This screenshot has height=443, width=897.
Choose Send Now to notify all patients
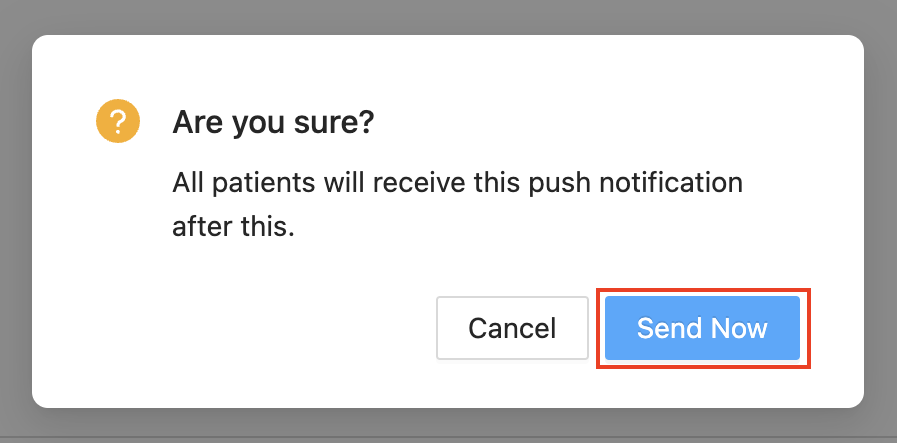(702, 328)
